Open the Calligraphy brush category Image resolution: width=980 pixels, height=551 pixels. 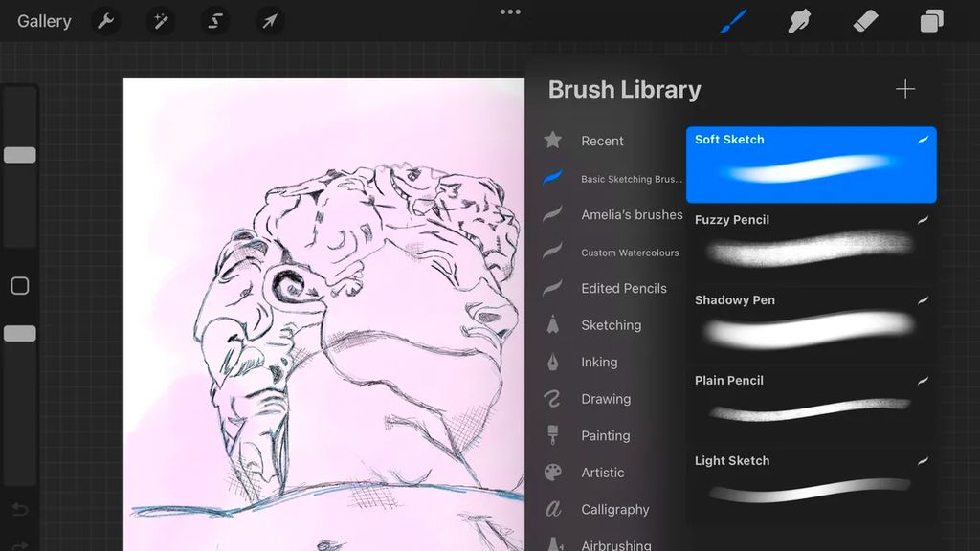[x=614, y=509]
